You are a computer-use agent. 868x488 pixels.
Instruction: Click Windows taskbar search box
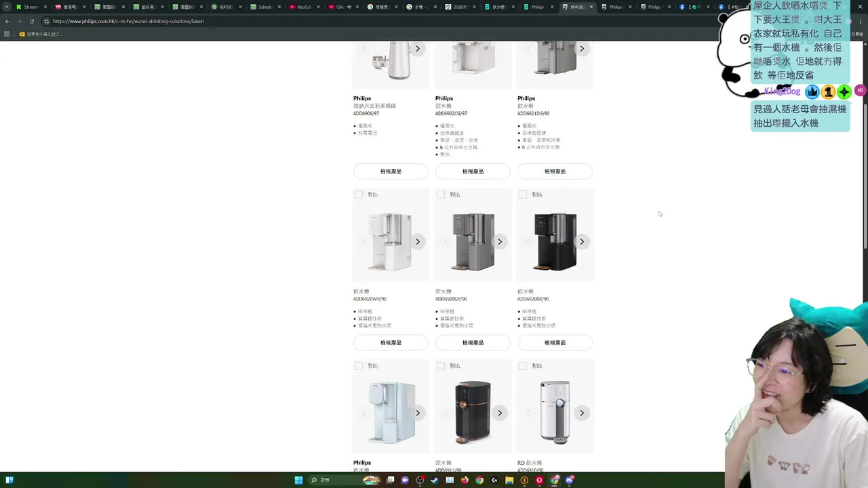pyautogui.click(x=344, y=480)
